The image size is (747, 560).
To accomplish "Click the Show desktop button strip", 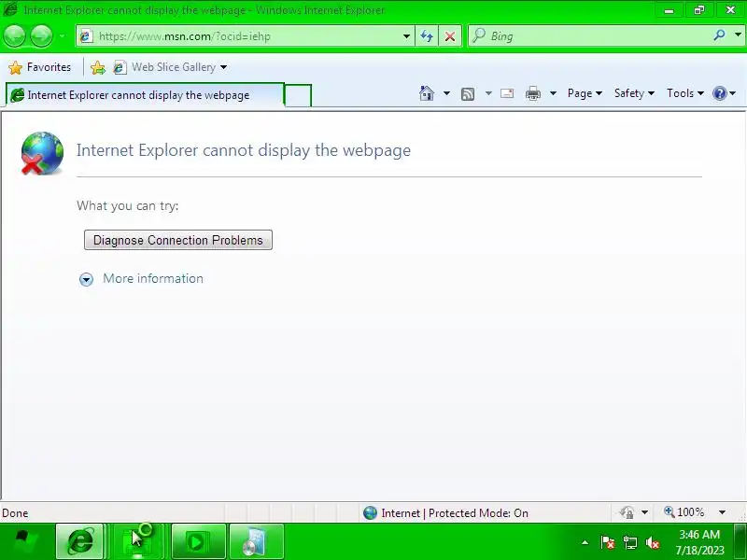I will tap(740, 541).
